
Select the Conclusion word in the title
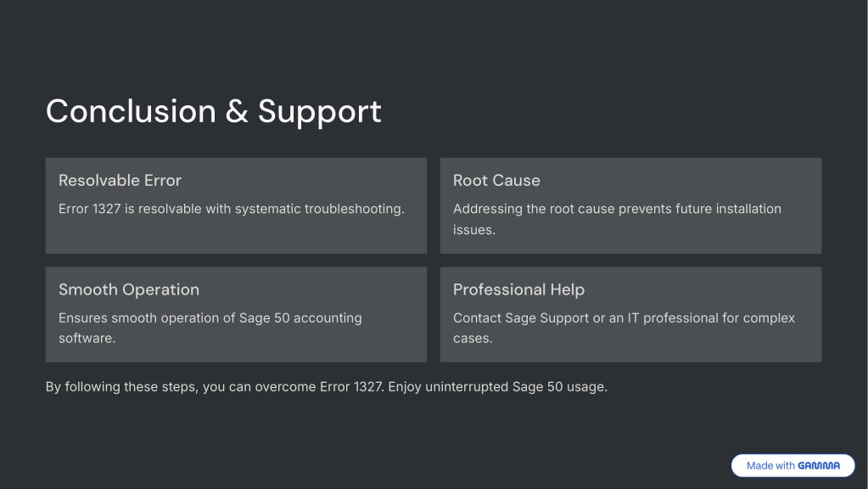[x=131, y=111]
